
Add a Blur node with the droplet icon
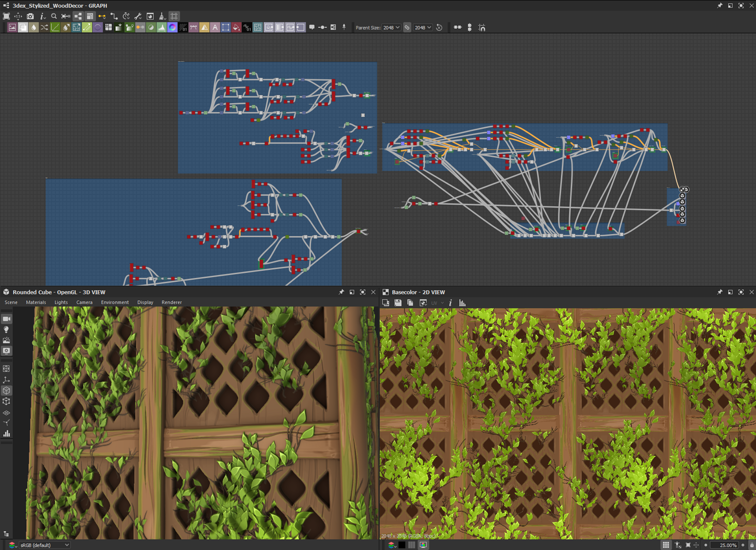34,27
